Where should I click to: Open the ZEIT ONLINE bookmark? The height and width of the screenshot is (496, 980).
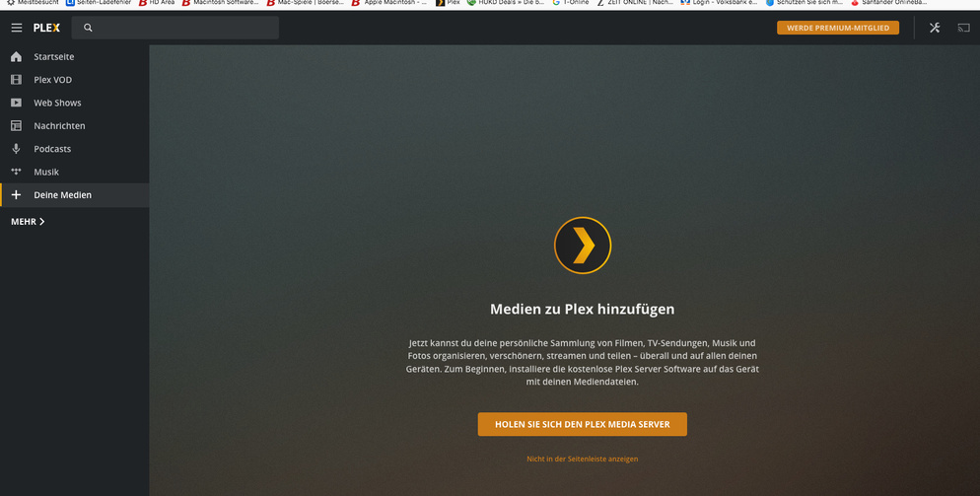(x=634, y=3)
